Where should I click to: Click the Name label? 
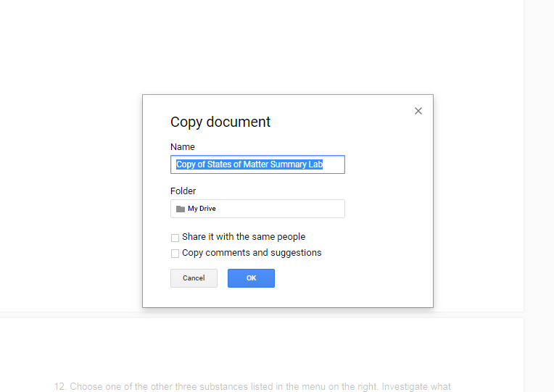(x=182, y=147)
